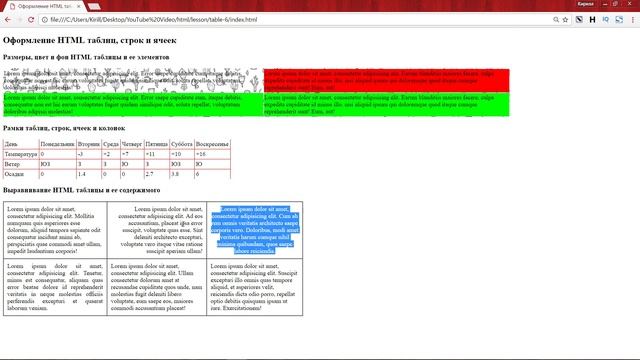Click the highlighted centered Lorem ipsum cell
Viewport: 640px width, 360px height.
(255, 230)
